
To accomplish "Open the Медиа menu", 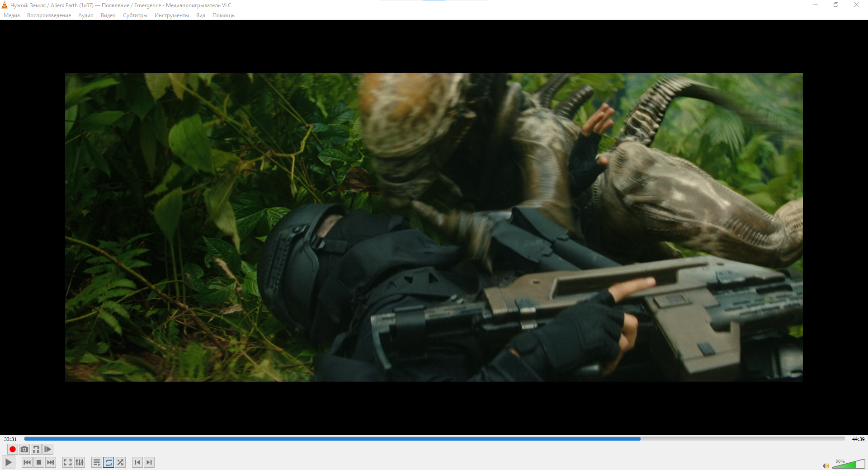I will (12, 15).
